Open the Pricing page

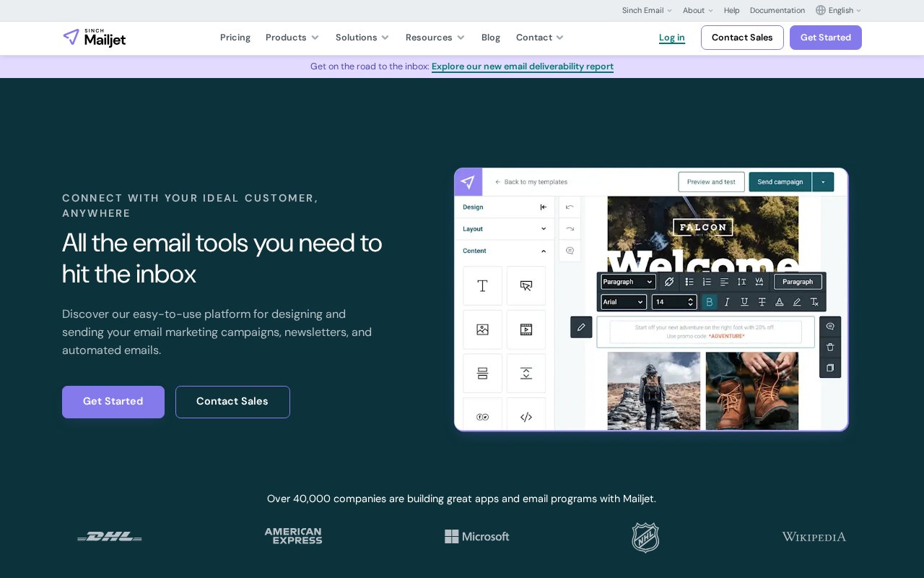tap(235, 38)
